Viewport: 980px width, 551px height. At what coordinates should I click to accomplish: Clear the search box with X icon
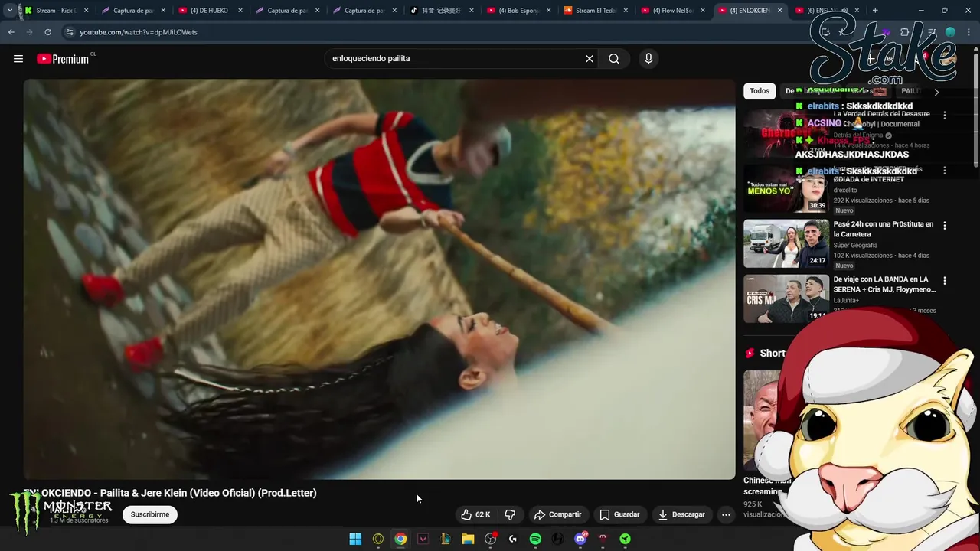590,59
